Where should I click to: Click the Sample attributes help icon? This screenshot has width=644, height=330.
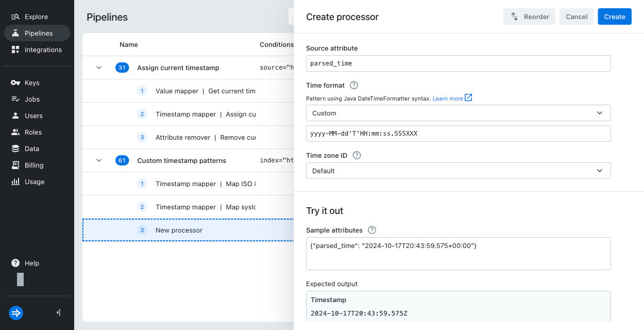tap(371, 230)
